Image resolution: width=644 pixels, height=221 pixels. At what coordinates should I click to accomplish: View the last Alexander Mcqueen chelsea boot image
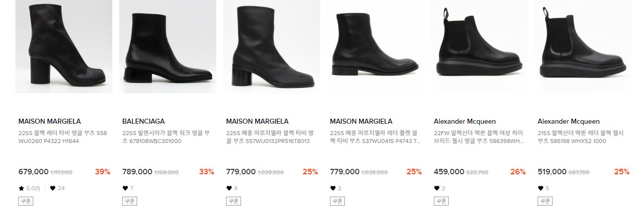pyautogui.click(x=583, y=46)
